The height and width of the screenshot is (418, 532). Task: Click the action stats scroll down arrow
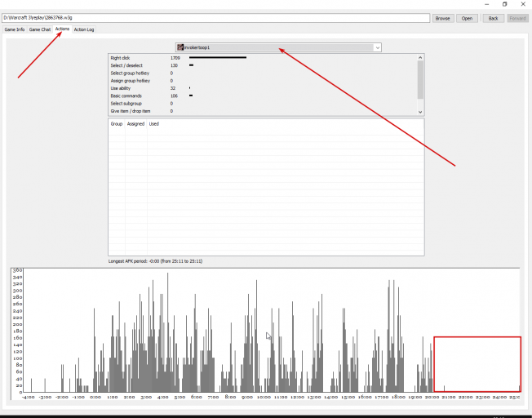point(420,112)
